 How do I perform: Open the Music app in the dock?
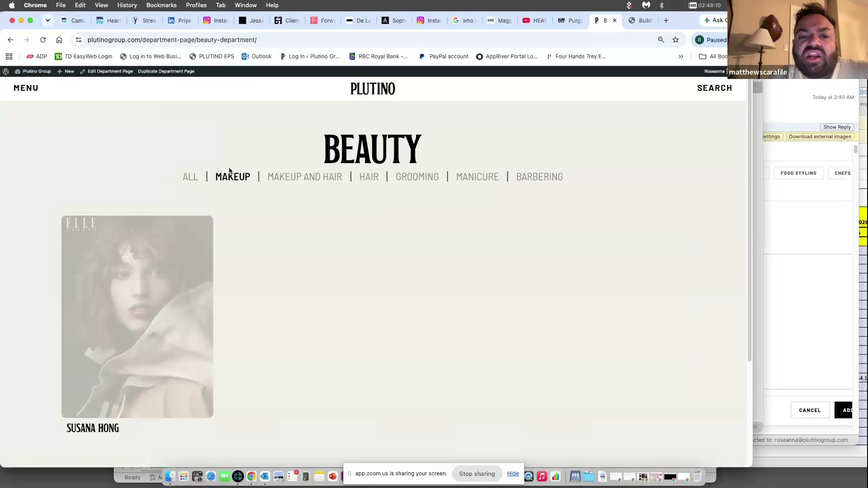pyautogui.click(x=542, y=477)
